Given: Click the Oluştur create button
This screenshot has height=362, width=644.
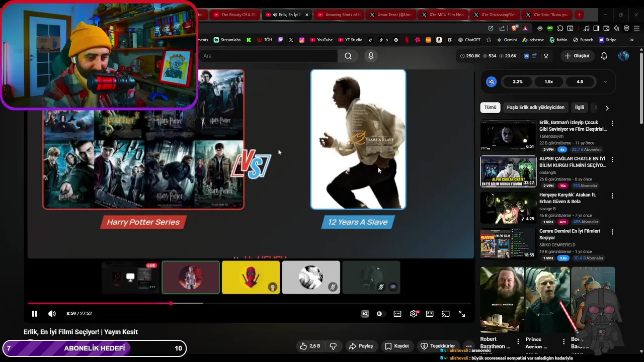Looking at the screenshot, I should pyautogui.click(x=577, y=56).
